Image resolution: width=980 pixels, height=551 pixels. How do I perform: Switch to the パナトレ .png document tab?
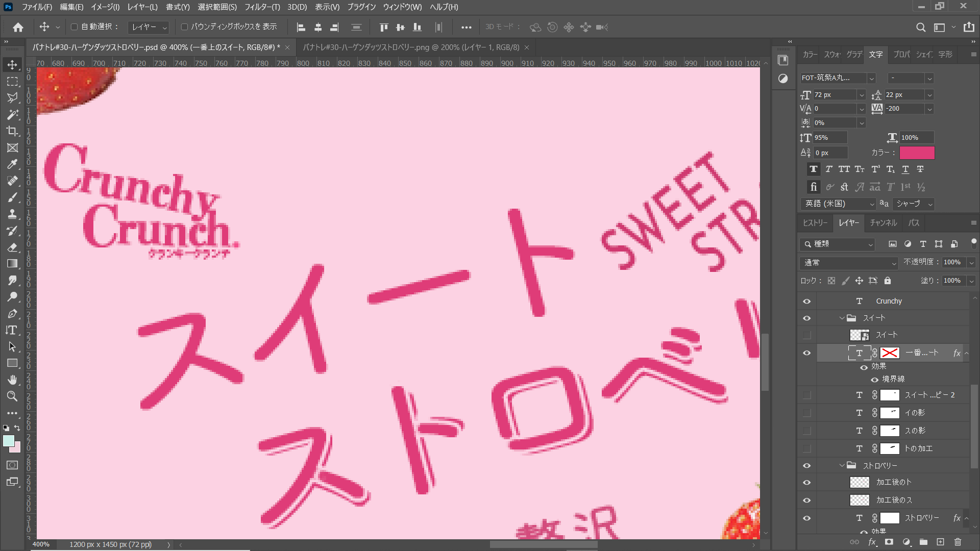click(411, 47)
